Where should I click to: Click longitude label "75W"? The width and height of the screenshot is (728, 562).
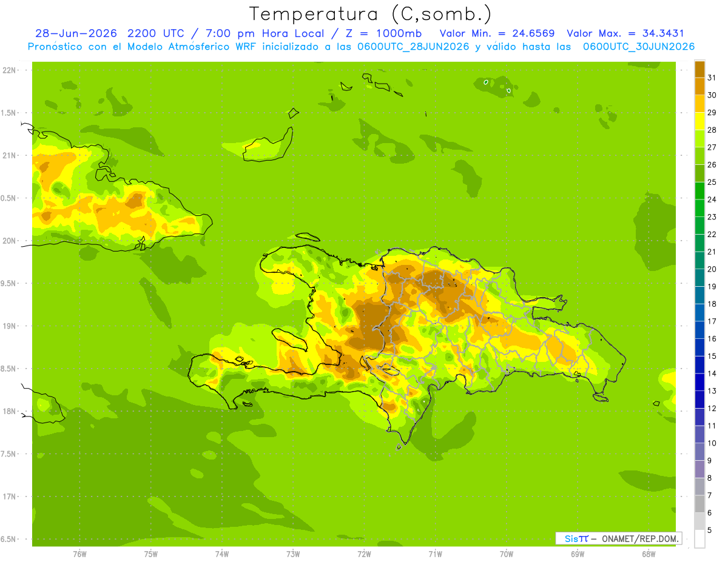pos(151,554)
